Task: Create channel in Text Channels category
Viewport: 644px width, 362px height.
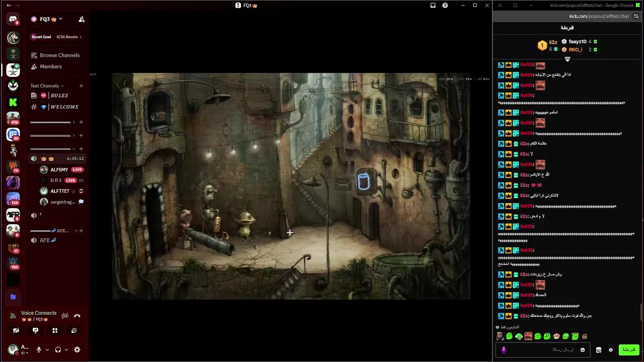Action: (x=81, y=86)
